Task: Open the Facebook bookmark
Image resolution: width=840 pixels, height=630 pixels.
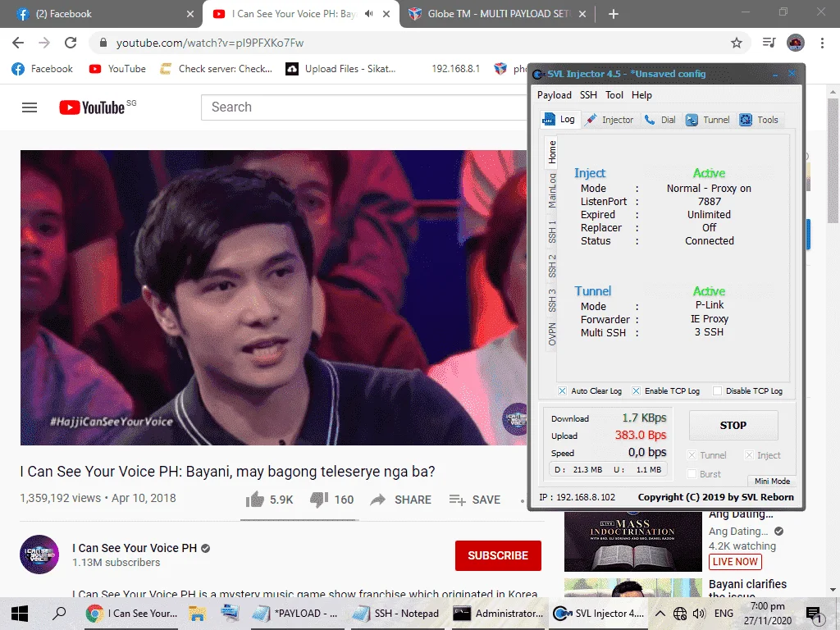Action: [x=43, y=69]
